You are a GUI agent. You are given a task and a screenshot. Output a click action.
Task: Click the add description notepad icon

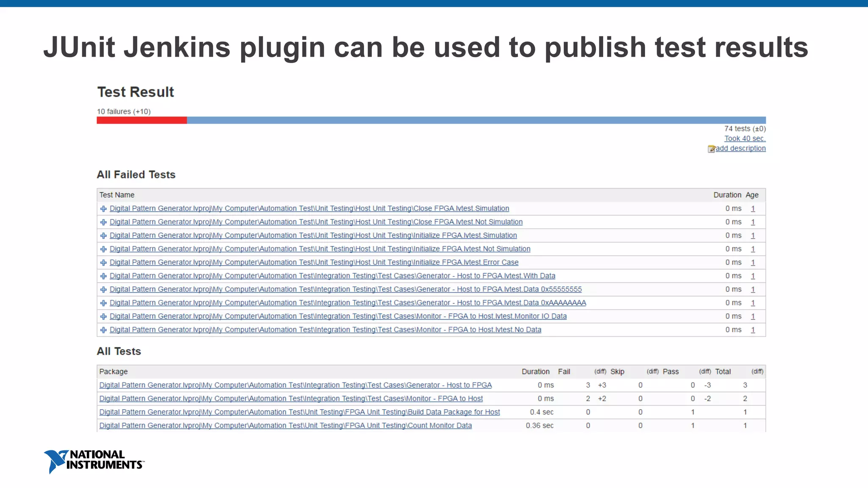click(711, 149)
